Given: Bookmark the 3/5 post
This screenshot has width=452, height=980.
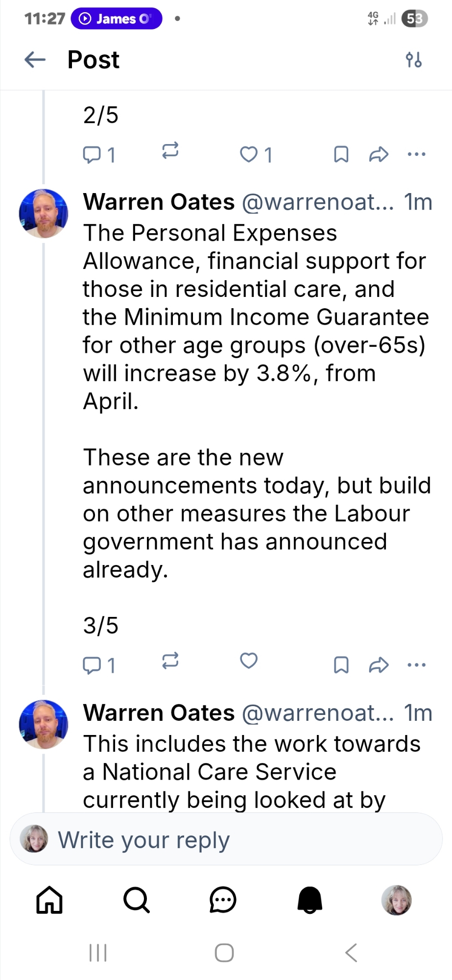Looking at the screenshot, I should tap(341, 665).
